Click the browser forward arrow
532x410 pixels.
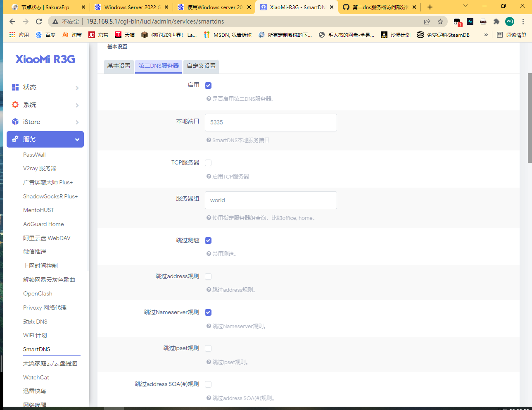[26, 21]
